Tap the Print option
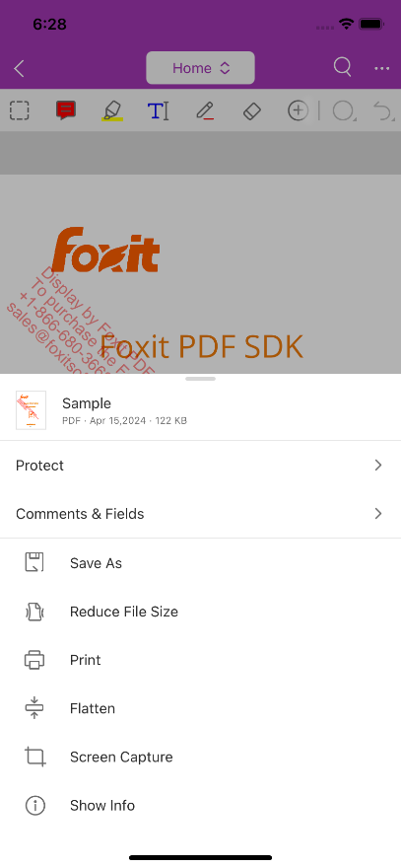The height and width of the screenshot is (868, 401). [200, 660]
